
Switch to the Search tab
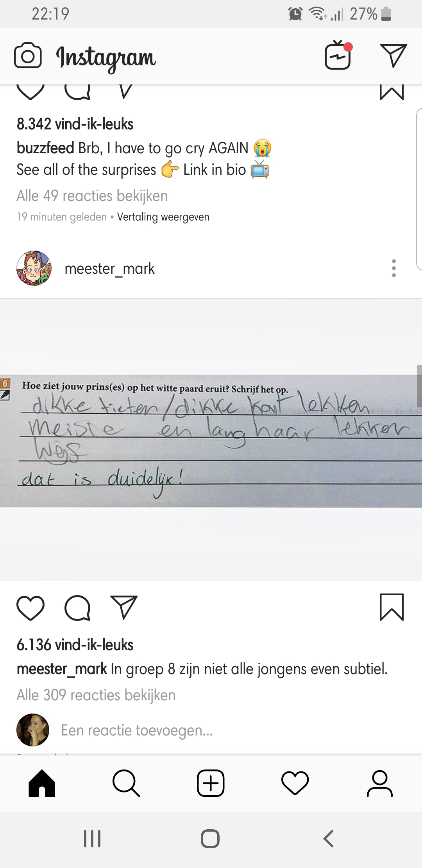(126, 783)
